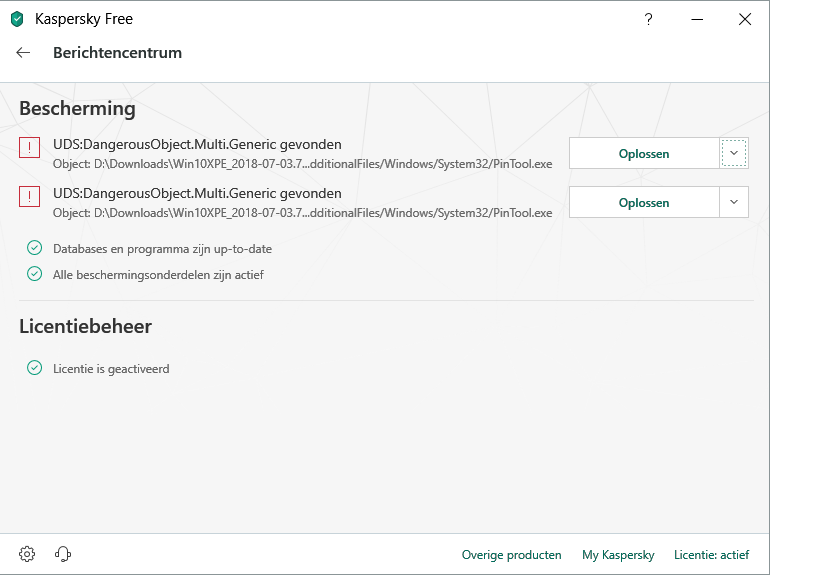Screen dimensions: 819x575
Task: Click first PinTool.exe object path
Action: coord(302,164)
